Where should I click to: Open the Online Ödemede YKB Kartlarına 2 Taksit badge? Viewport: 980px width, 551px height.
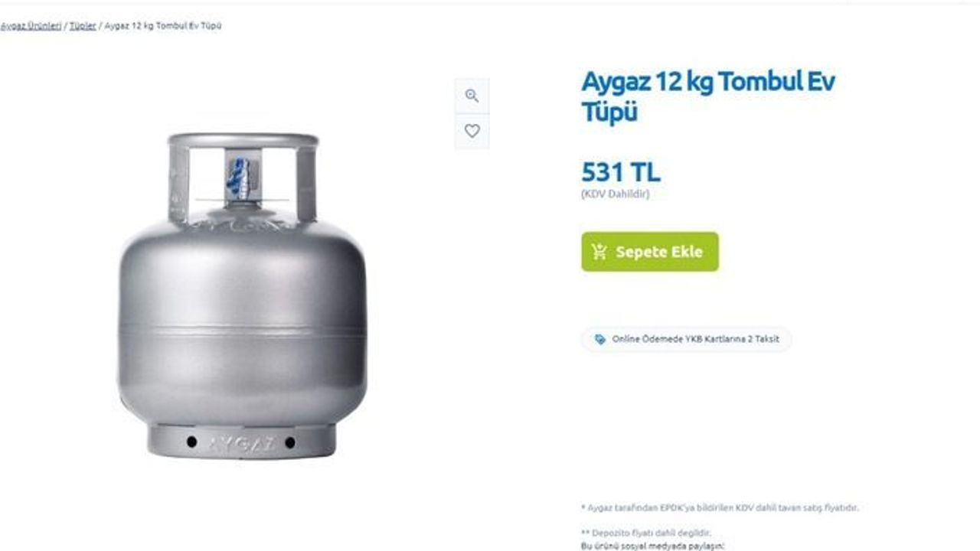tap(686, 339)
